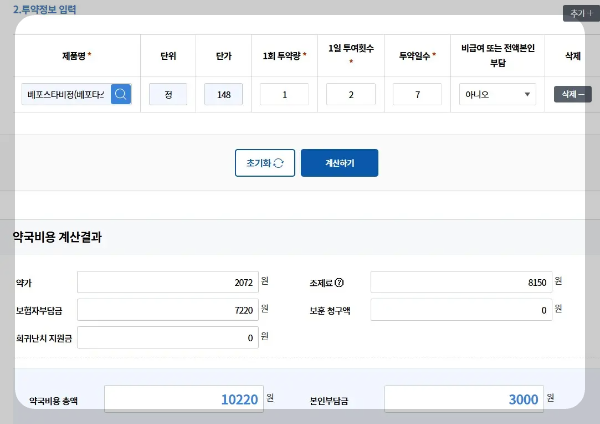Click the 1일 투여횟수 input showing 2
The width and height of the screenshot is (600, 424).
[351, 94]
